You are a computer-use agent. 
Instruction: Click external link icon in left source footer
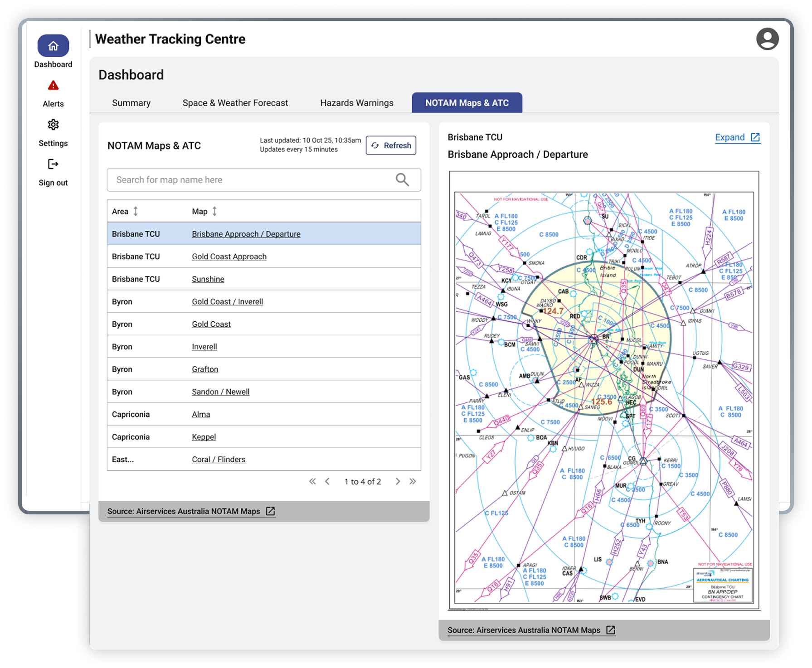[x=270, y=511]
